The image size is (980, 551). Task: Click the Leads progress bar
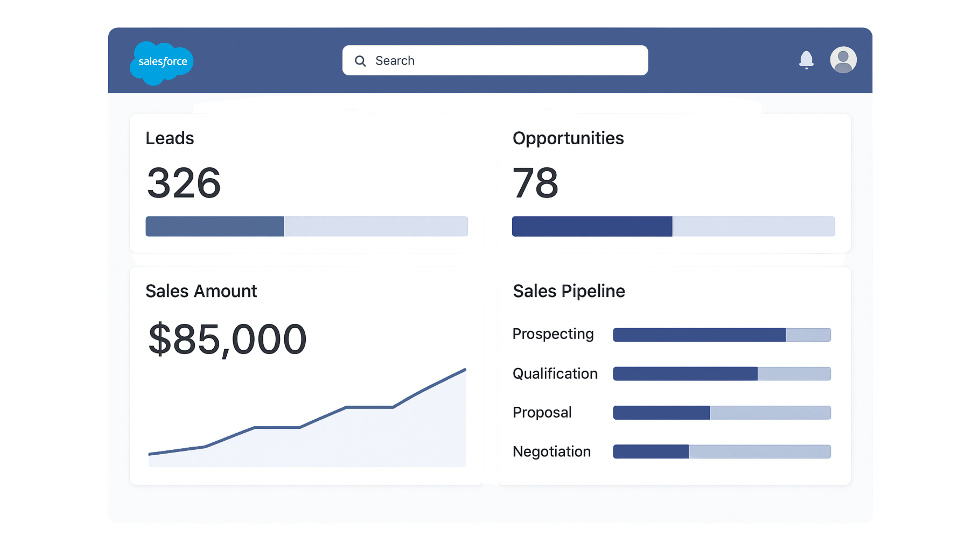(x=307, y=227)
